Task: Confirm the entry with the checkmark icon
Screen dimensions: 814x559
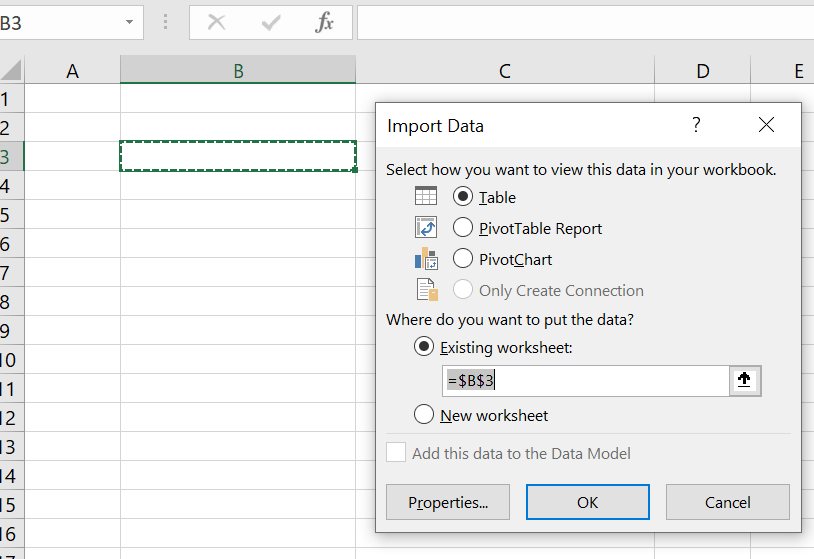Action: click(271, 22)
